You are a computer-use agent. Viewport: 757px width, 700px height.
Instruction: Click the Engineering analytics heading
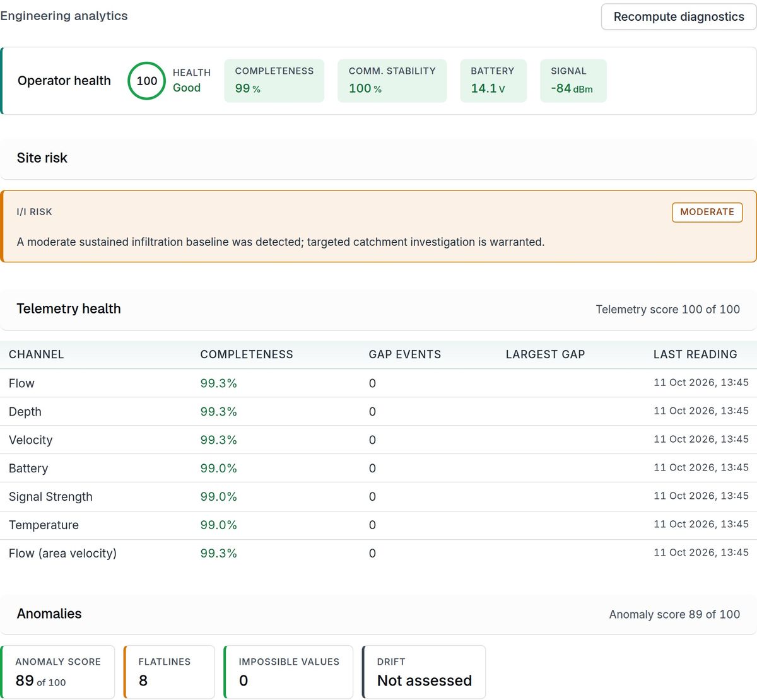pyautogui.click(x=64, y=16)
